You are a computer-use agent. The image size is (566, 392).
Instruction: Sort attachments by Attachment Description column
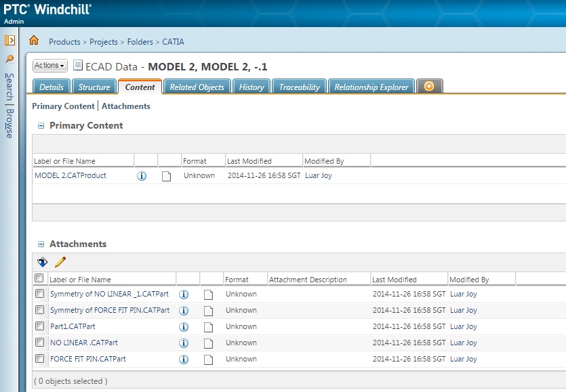(x=308, y=280)
